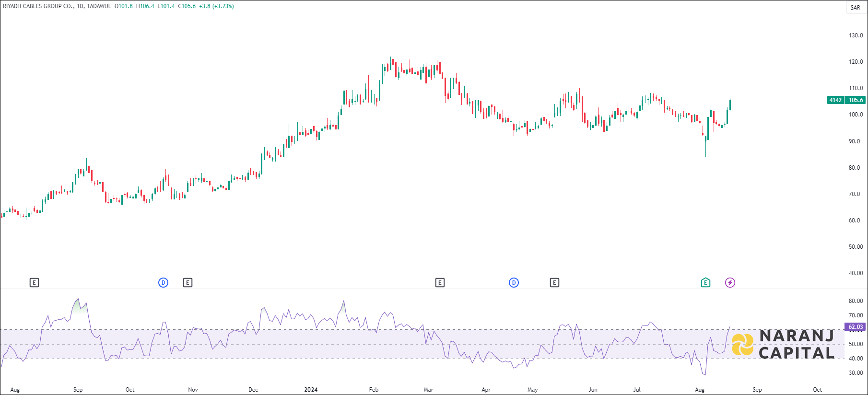Click the RIYADH CABLES GROUP CO. symbol title
868x395 pixels.
[38, 6]
